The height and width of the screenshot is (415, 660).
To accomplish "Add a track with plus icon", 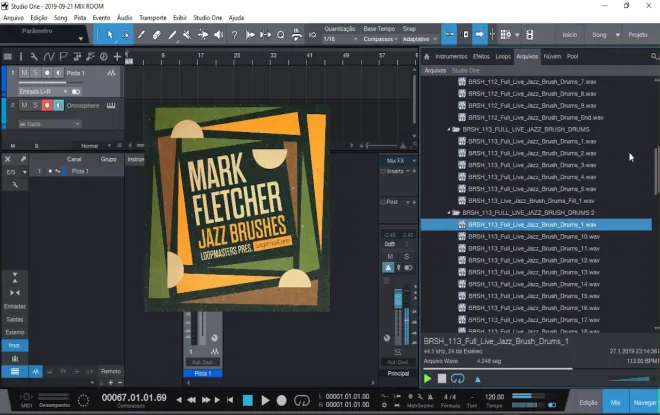I will 117,56.
